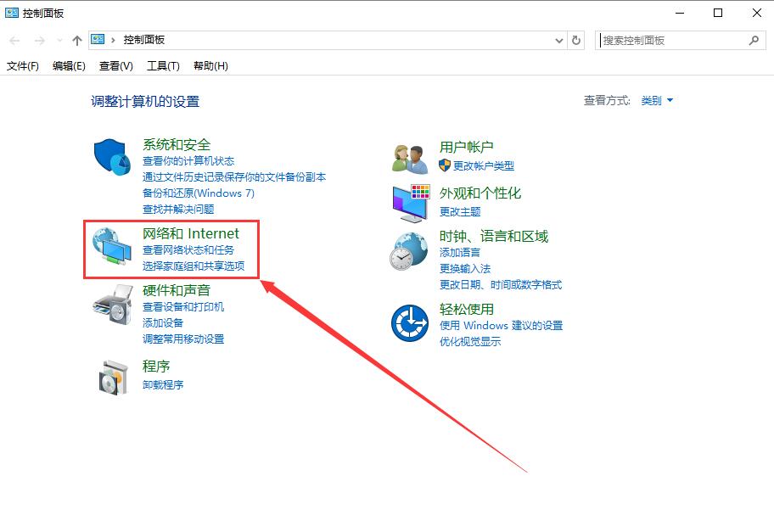Select the 外观和个性化 display icon
Viewport: 774px width, 532px height.
[x=410, y=202]
